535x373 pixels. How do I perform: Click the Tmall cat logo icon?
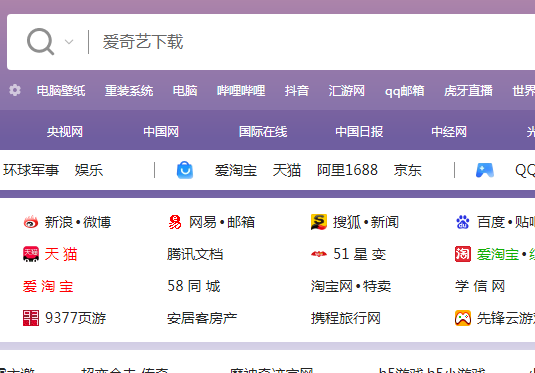tap(31, 254)
